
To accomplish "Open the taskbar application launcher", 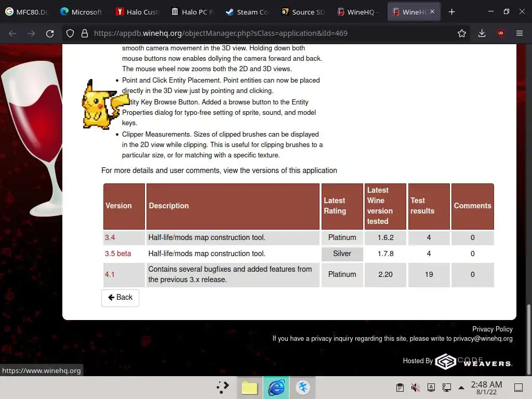I will pyautogui.click(x=223, y=388).
